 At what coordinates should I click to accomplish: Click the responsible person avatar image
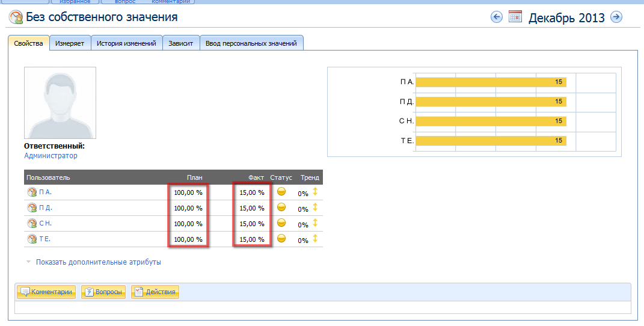tap(60, 103)
